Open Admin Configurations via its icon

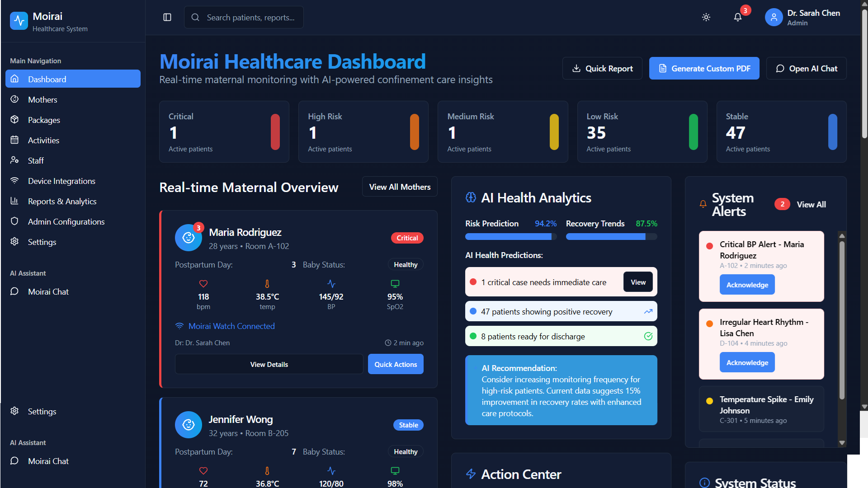(x=15, y=221)
